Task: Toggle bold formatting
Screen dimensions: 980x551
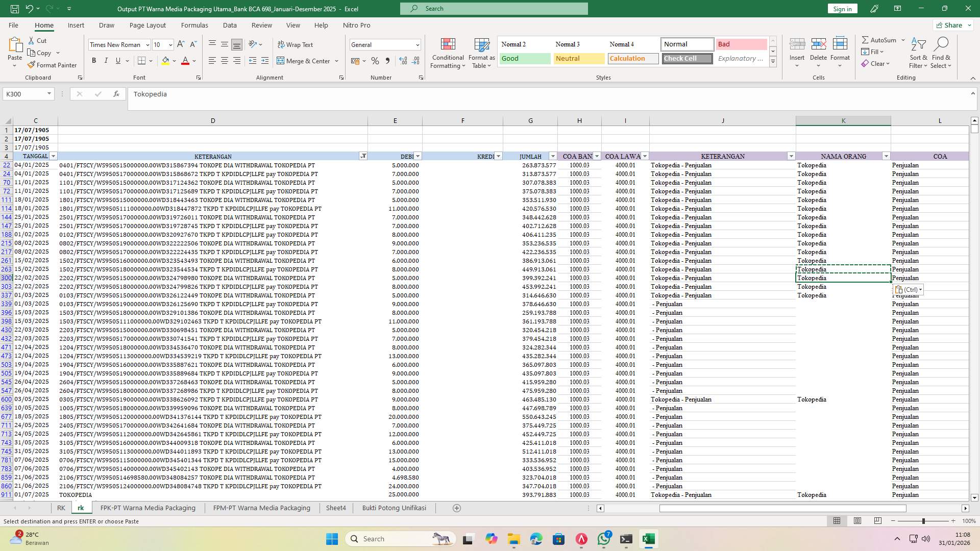Action: click(x=94, y=60)
